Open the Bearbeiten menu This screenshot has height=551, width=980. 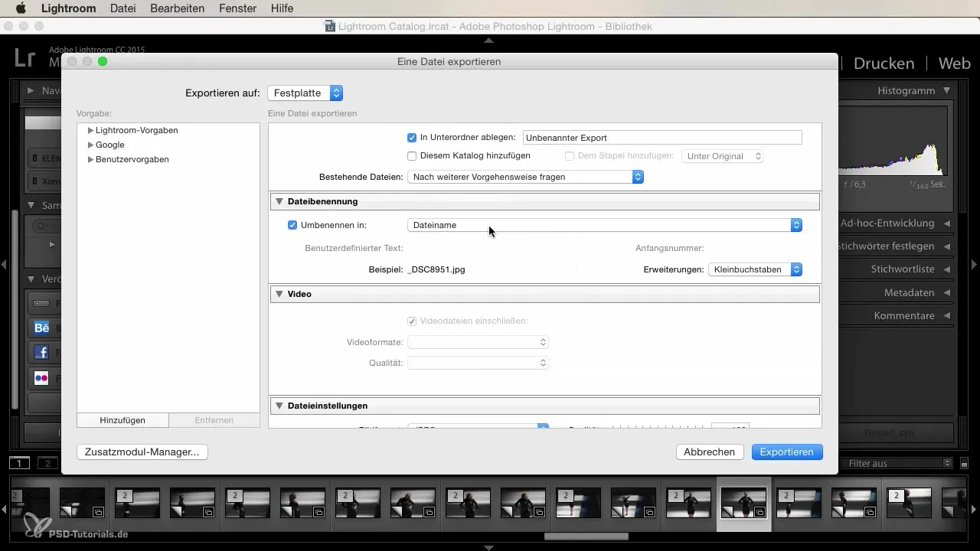coord(178,9)
